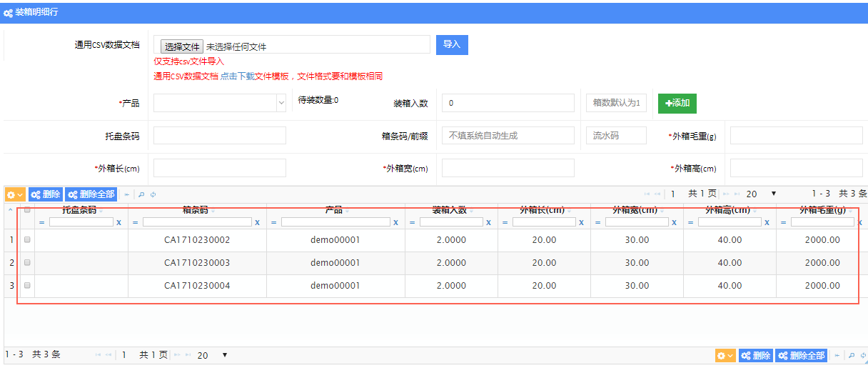Focus the 外箱宽(cm) form input field
868x368 pixels.
pos(508,168)
